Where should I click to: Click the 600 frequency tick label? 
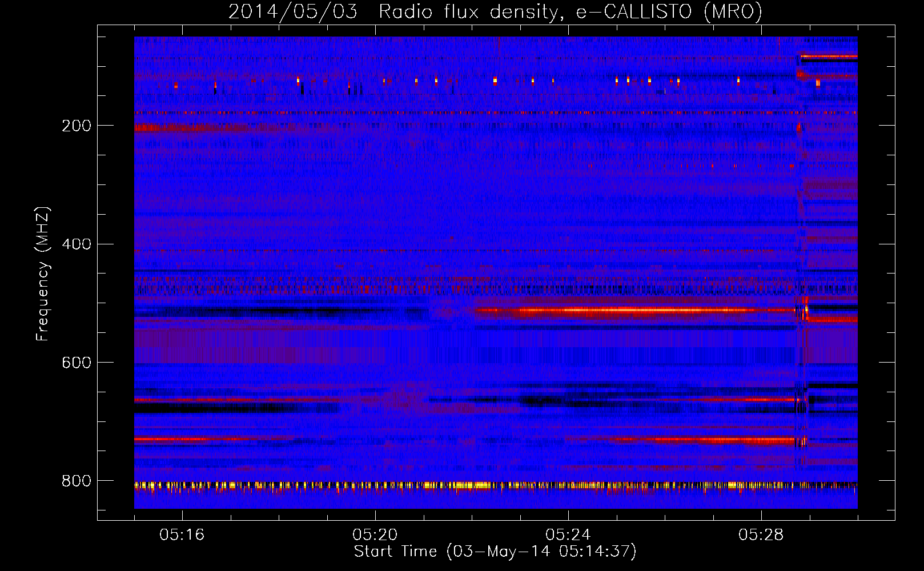coord(77,363)
